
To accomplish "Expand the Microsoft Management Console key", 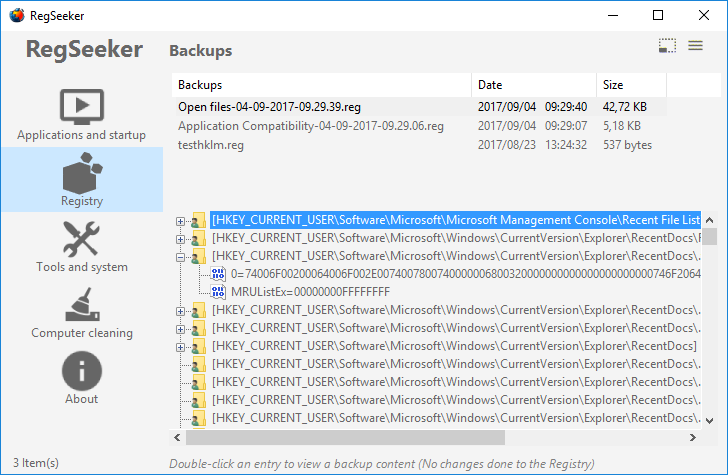I will coord(180,221).
